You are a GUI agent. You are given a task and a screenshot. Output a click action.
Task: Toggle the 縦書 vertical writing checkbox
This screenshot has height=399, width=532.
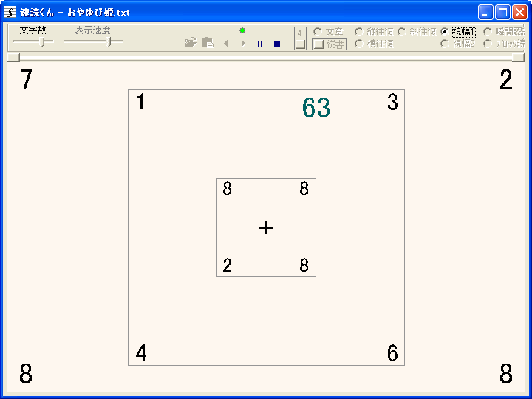tap(329, 44)
